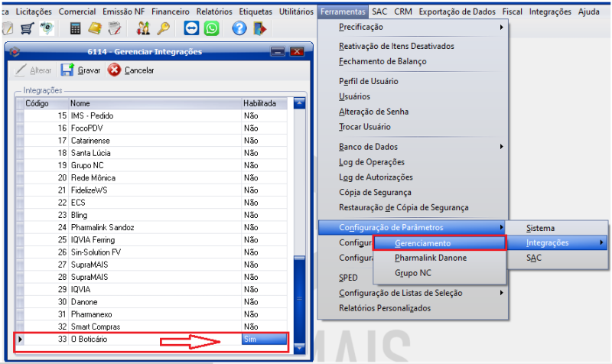The width and height of the screenshot is (612, 364).
Task: Toggle Habilitada value for O Boticário
Action: click(x=264, y=339)
